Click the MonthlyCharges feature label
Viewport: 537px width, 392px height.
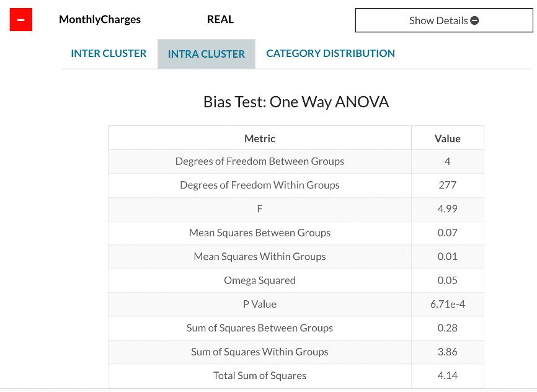pos(100,19)
